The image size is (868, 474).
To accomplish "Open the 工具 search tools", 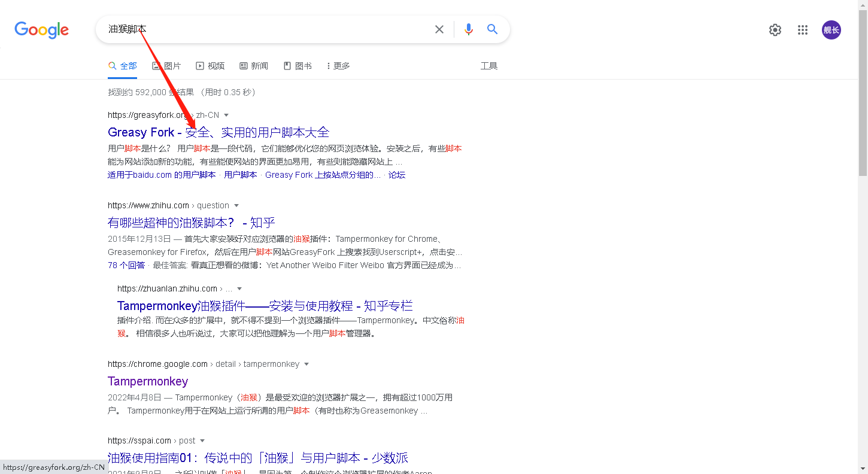I will pos(489,66).
